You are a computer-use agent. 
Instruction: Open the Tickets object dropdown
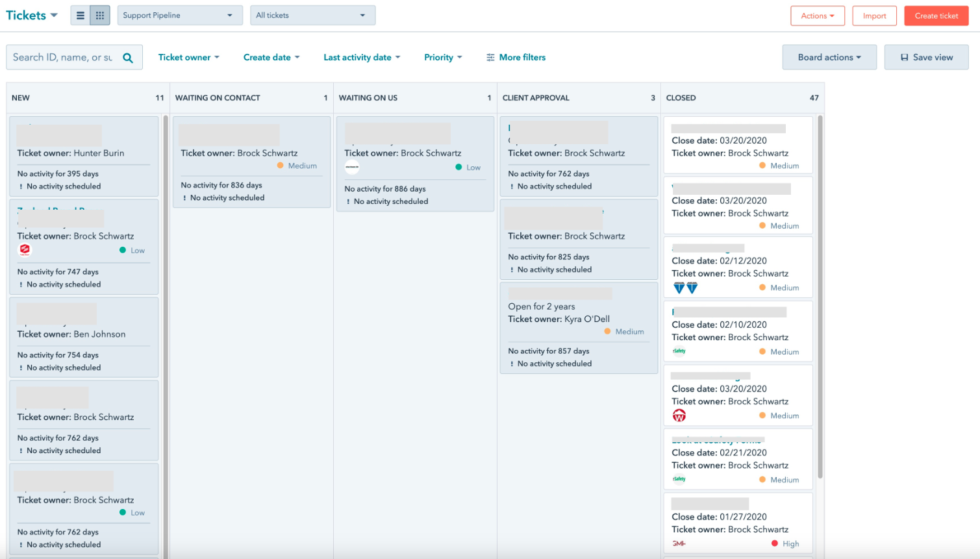32,15
